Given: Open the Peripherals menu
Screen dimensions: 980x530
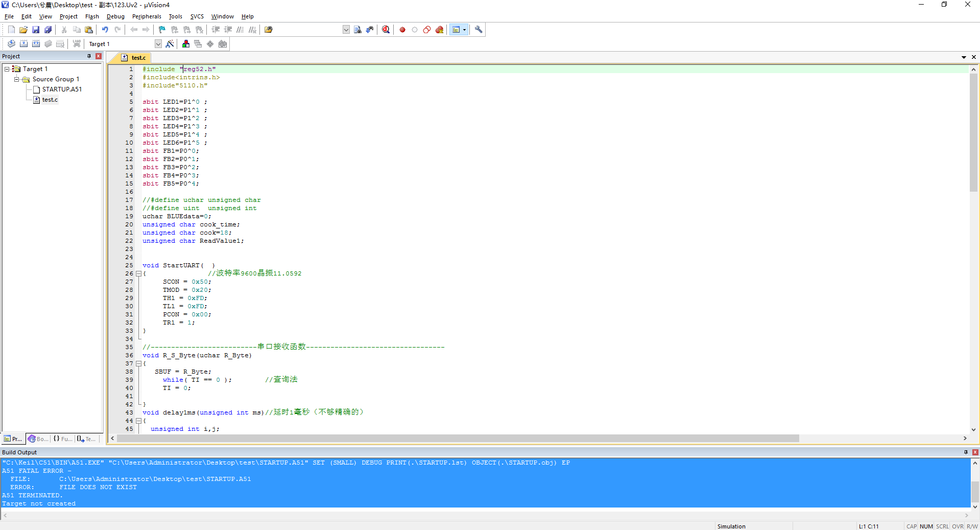Looking at the screenshot, I should tap(147, 16).
